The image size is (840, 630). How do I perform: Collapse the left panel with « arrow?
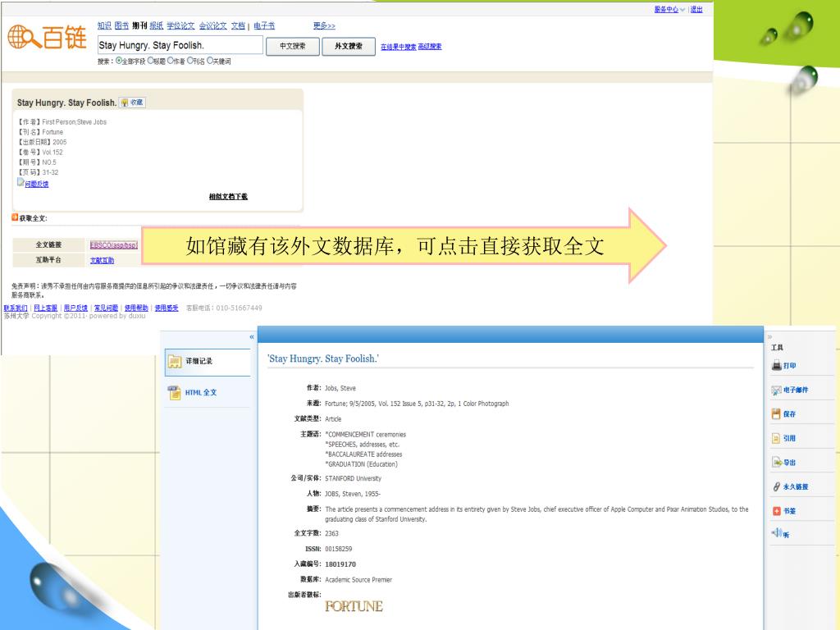tap(252, 337)
